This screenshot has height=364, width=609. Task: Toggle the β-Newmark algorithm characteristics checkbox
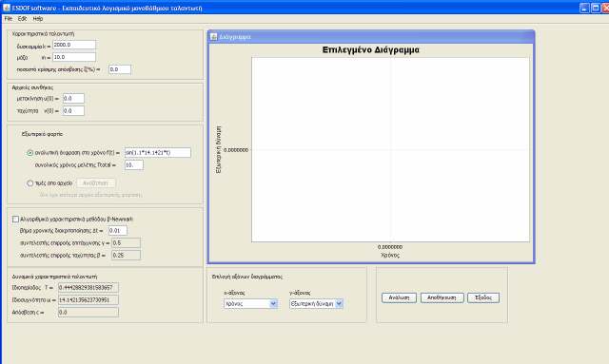15,220
